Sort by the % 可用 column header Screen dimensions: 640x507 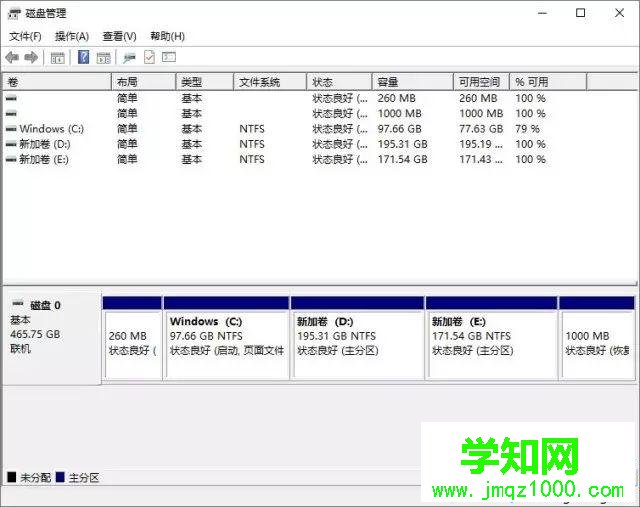(548, 82)
